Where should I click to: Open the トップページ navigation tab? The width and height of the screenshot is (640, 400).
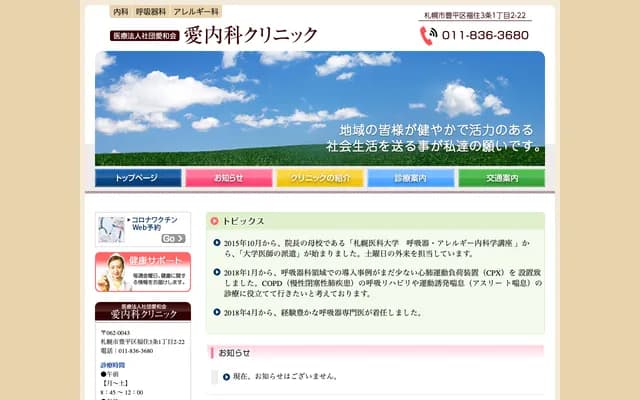(138, 178)
